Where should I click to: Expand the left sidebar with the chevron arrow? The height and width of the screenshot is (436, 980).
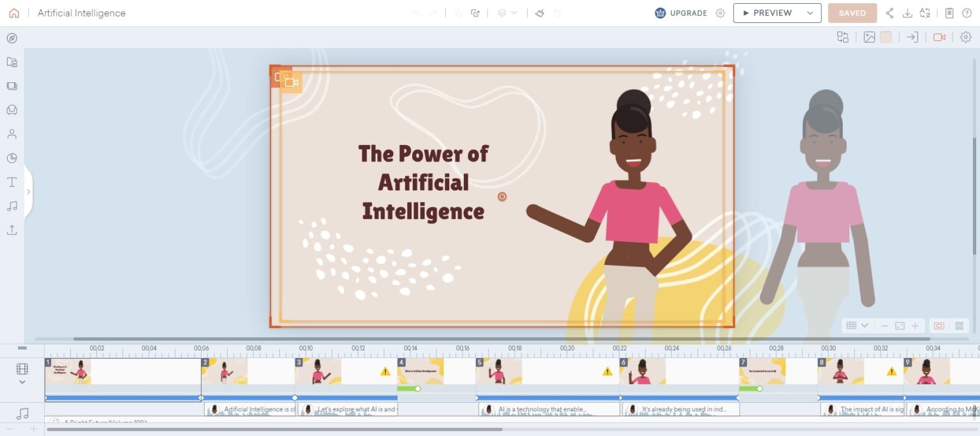(x=29, y=192)
